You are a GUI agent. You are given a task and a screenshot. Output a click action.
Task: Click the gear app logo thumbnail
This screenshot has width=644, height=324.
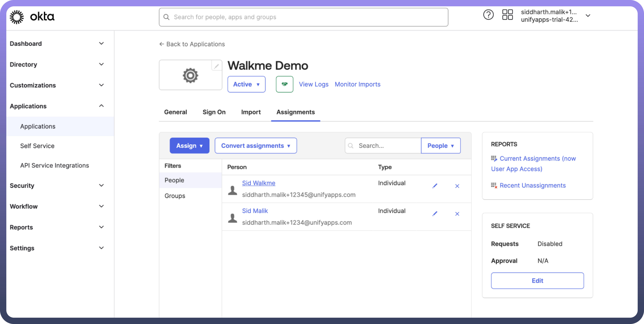(x=190, y=75)
